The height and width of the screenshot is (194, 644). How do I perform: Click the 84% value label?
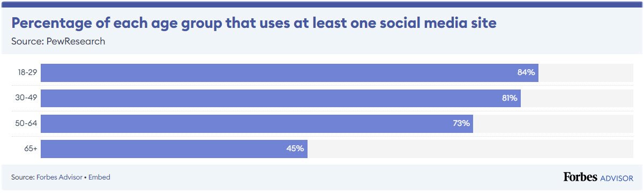pyautogui.click(x=526, y=73)
